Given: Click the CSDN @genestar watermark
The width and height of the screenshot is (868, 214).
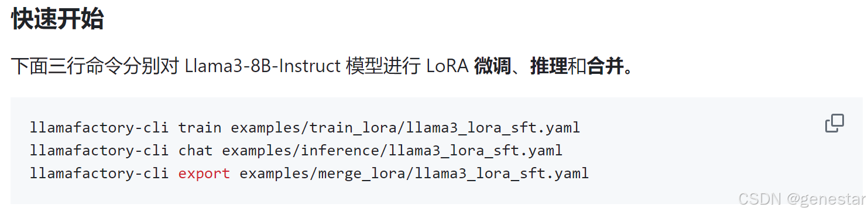Looking at the screenshot, I should 802,199.
